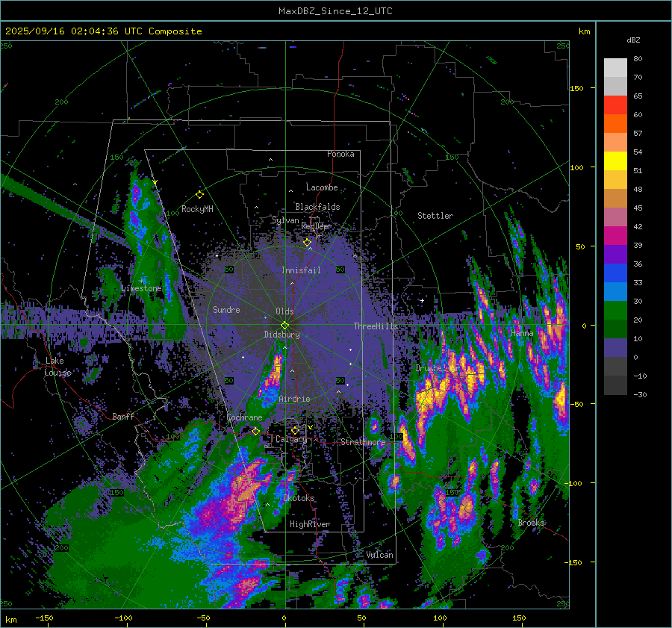Click the 2025/09/16 02:04:36 UTC Composite timestamp

point(103,31)
